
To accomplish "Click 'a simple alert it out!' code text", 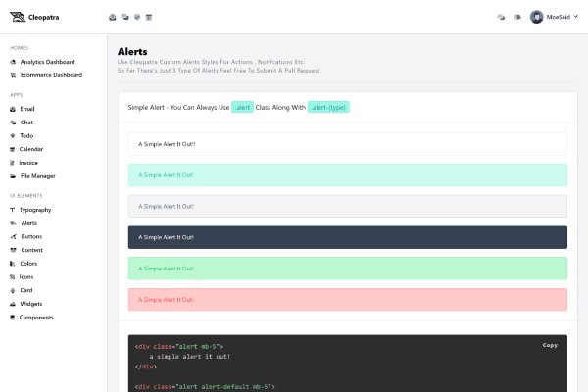I will pos(190,357).
